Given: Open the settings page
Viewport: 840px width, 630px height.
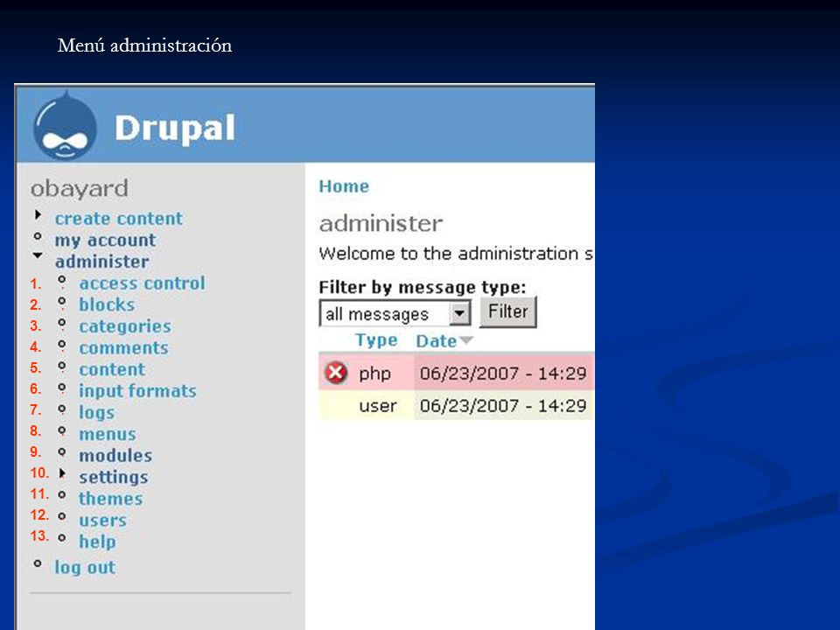Looking at the screenshot, I should [113, 478].
